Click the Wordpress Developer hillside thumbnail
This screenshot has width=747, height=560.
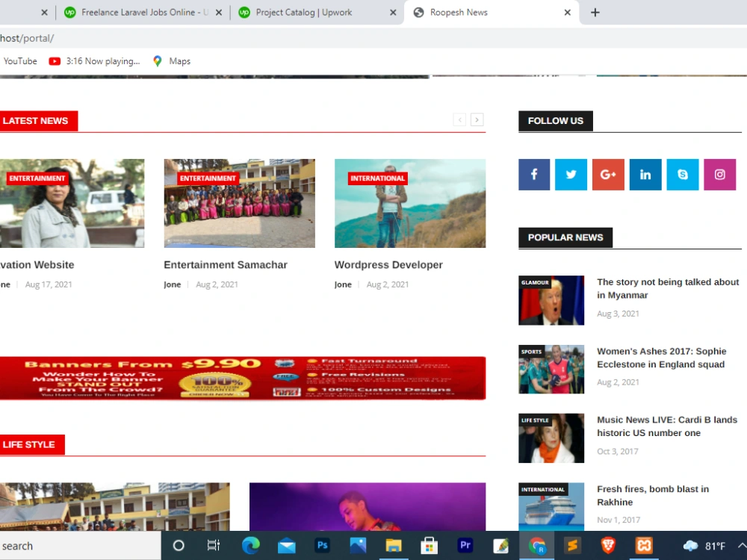pos(409,203)
